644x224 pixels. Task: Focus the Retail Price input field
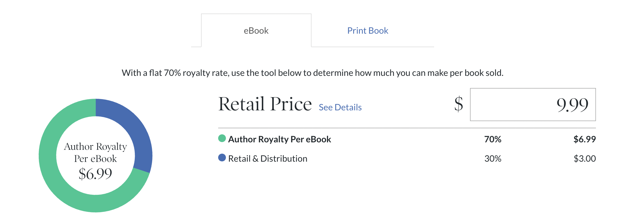[x=532, y=105]
